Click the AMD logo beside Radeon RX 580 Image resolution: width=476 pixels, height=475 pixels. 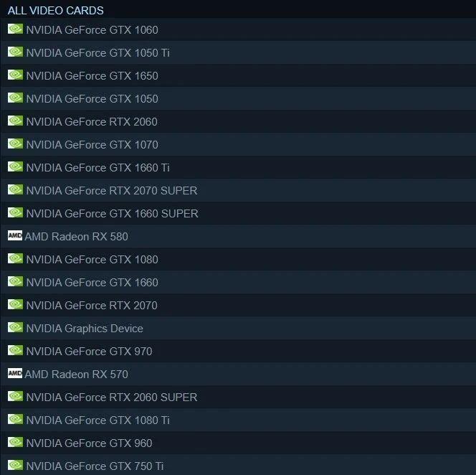[x=15, y=235]
